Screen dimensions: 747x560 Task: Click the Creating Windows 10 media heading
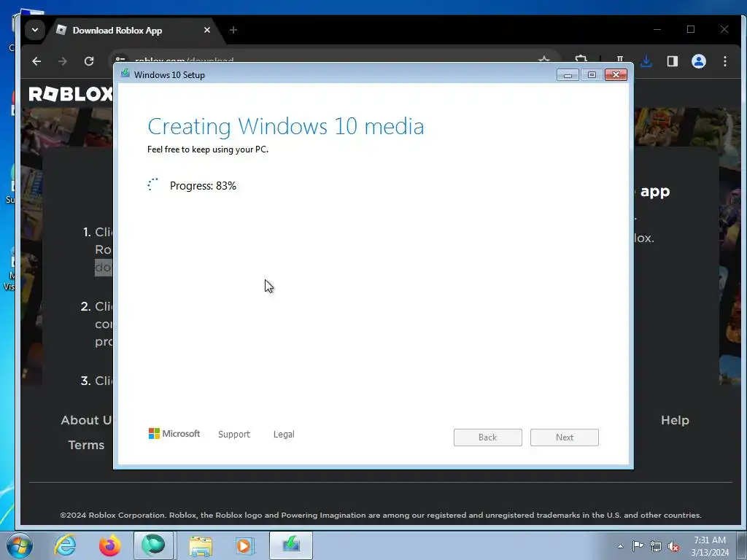(x=285, y=127)
